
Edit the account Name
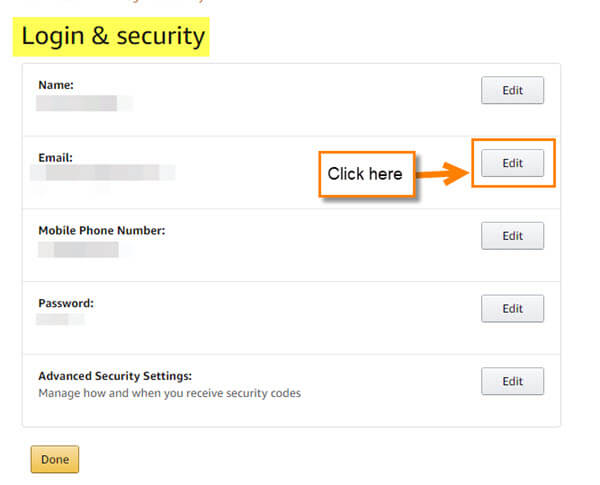click(x=512, y=90)
